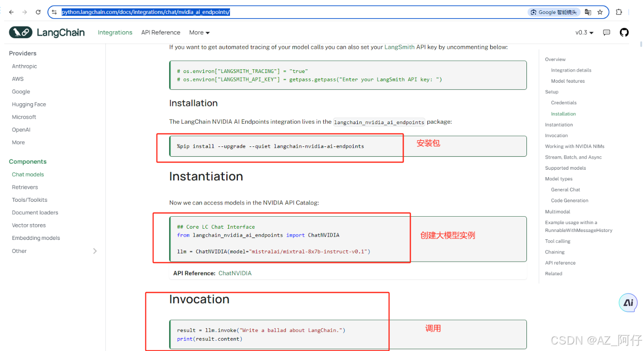This screenshot has height=351, width=644.
Task: Jump to Integration details in contents
Action: (571, 70)
